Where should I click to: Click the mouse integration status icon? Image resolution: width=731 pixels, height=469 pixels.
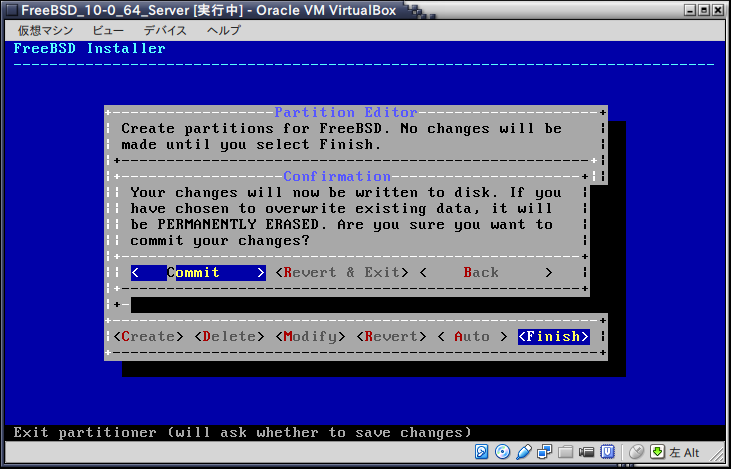[x=636, y=453]
